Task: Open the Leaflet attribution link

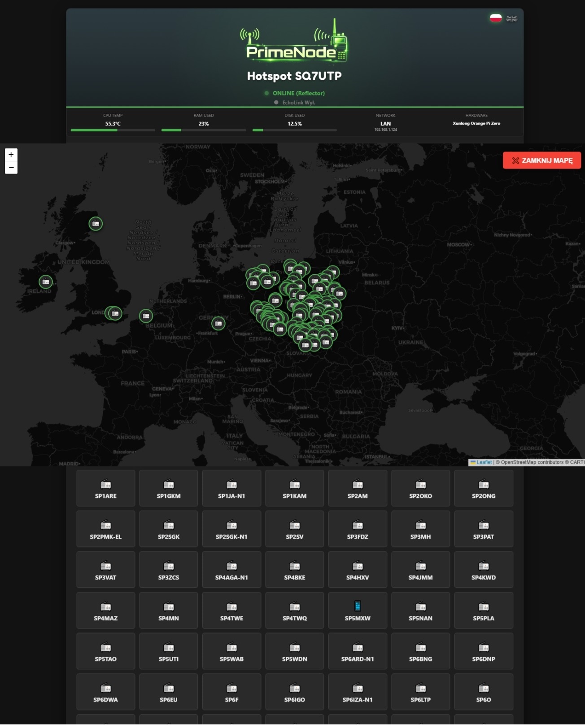Action: pos(484,462)
